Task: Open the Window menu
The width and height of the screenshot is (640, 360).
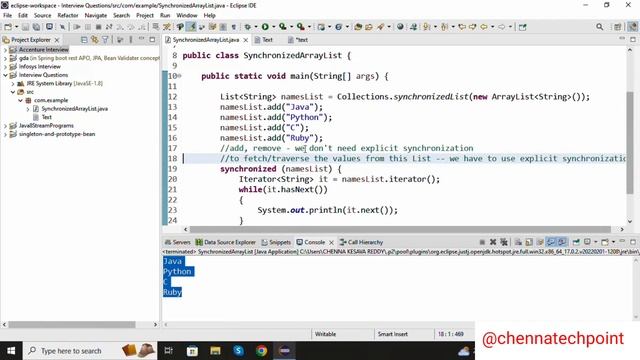Action: [x=187, y=16]
